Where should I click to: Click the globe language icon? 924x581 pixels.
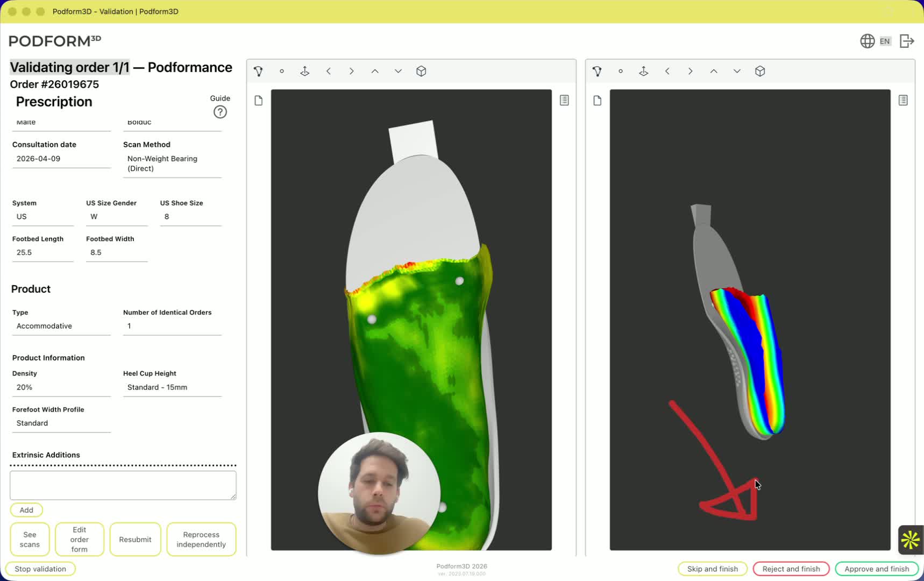(x=867, y=41)
